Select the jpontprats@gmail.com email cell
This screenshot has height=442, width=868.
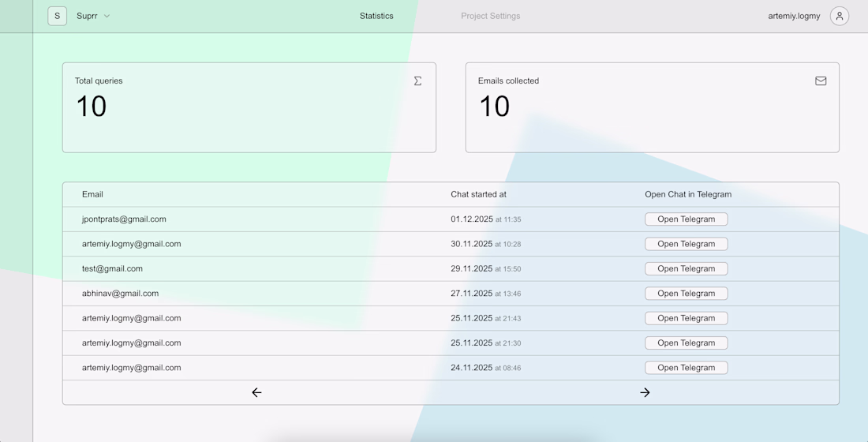coord(124,219)
